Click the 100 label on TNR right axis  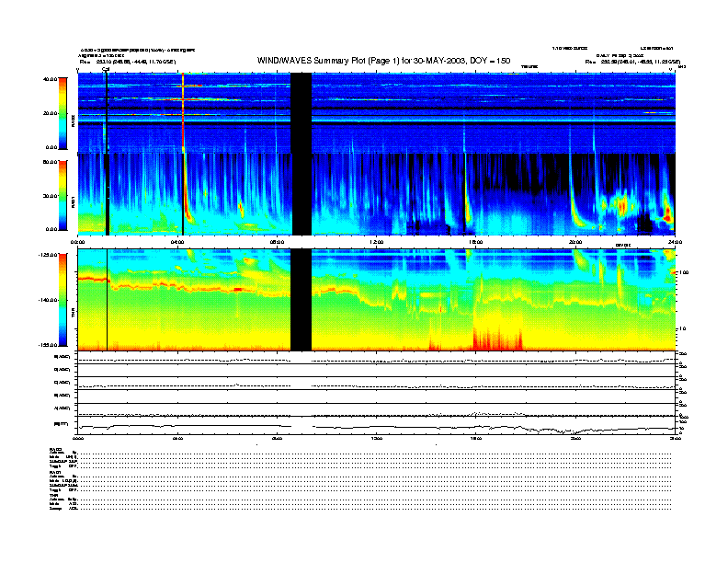tap(684, 272)
